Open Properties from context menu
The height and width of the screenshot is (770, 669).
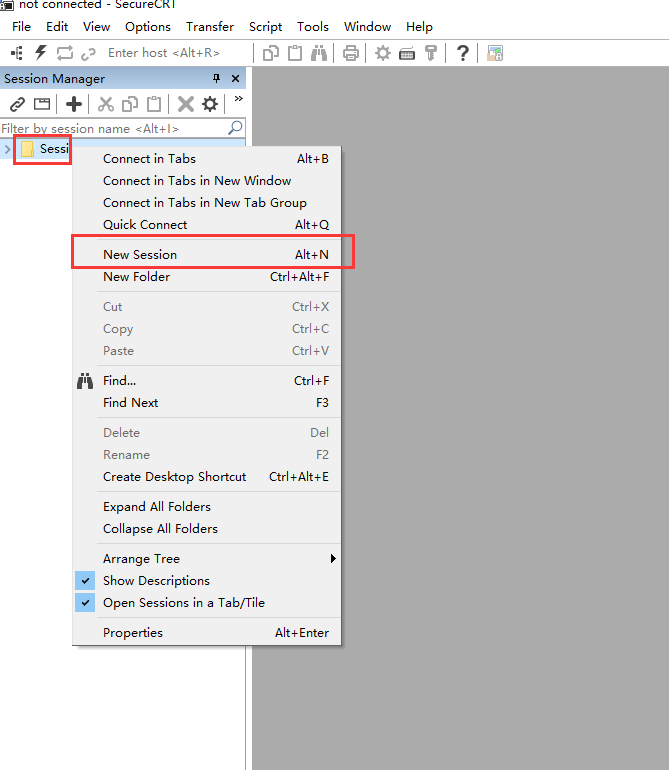pos(206,633)
